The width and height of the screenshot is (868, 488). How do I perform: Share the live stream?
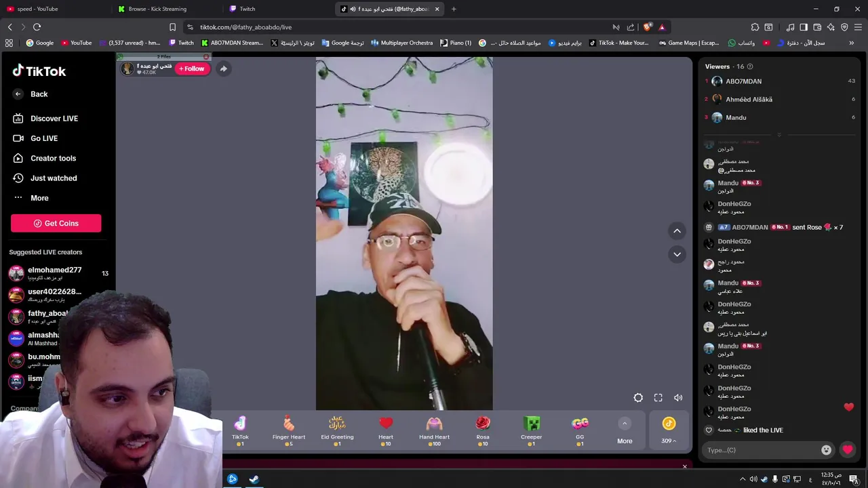pos(223,68)
